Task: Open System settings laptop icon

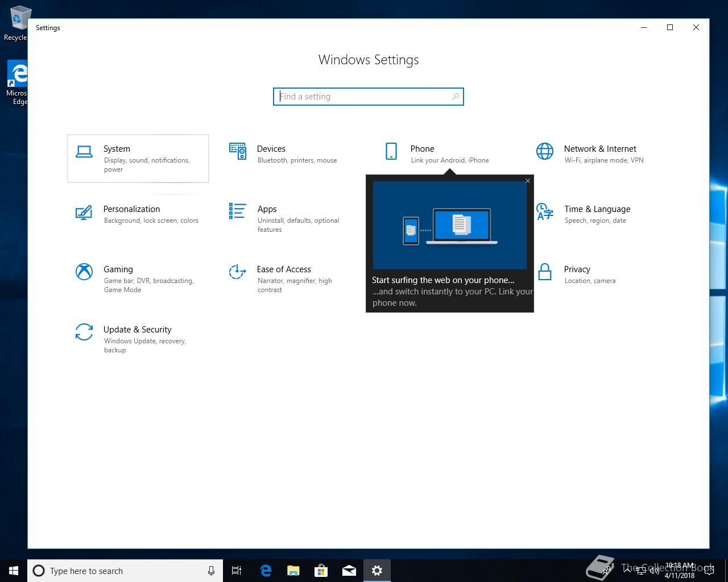Action: coord(84,152)
